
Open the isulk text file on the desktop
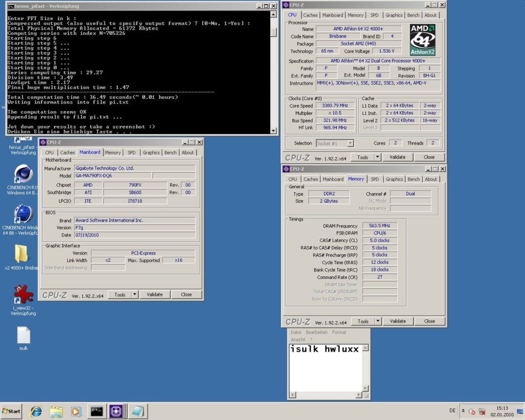(x=24, y=338)
